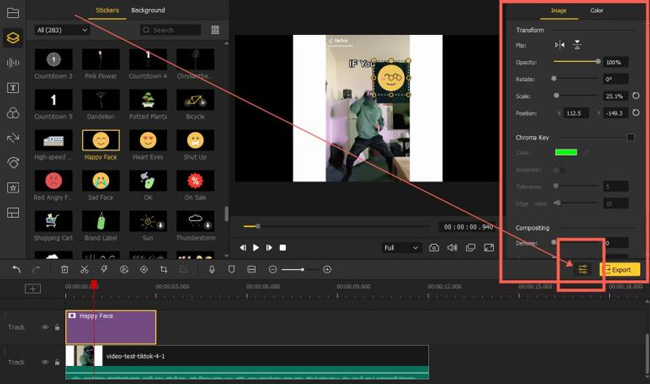Click the Speed icon in the timeline toolbar
This screenshot has height=384, width=650.
(x=124, y=270)
